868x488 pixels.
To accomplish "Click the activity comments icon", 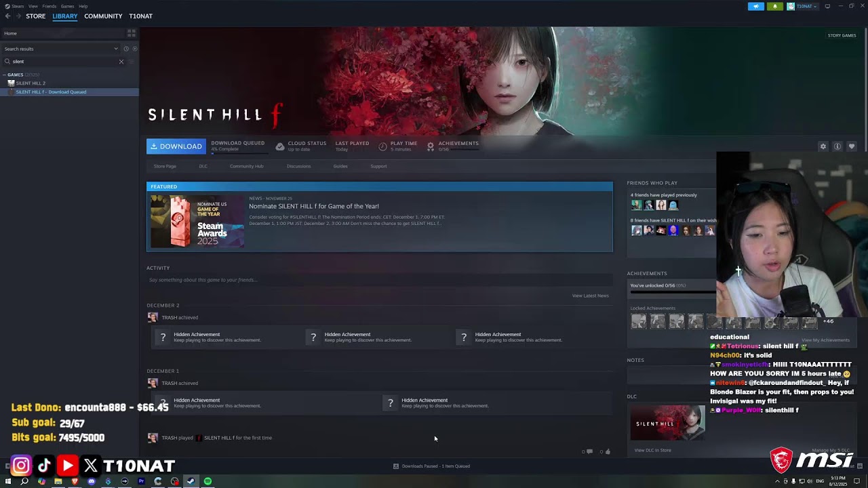I will [x=589, y=451].
